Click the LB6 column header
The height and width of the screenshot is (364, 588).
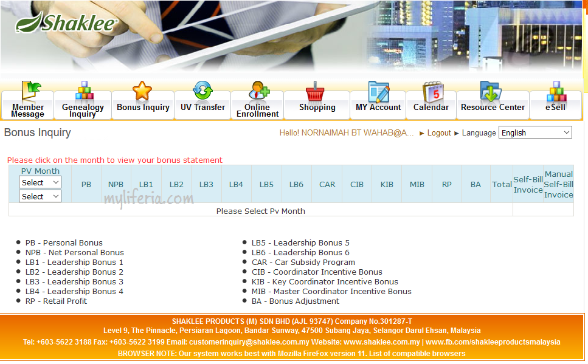tap(296, 185)
